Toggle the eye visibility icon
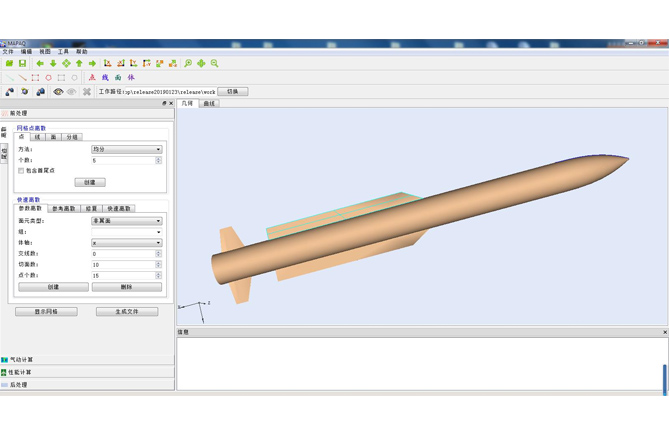The width and height of the screenshot is (669, 445). (58, 92)
